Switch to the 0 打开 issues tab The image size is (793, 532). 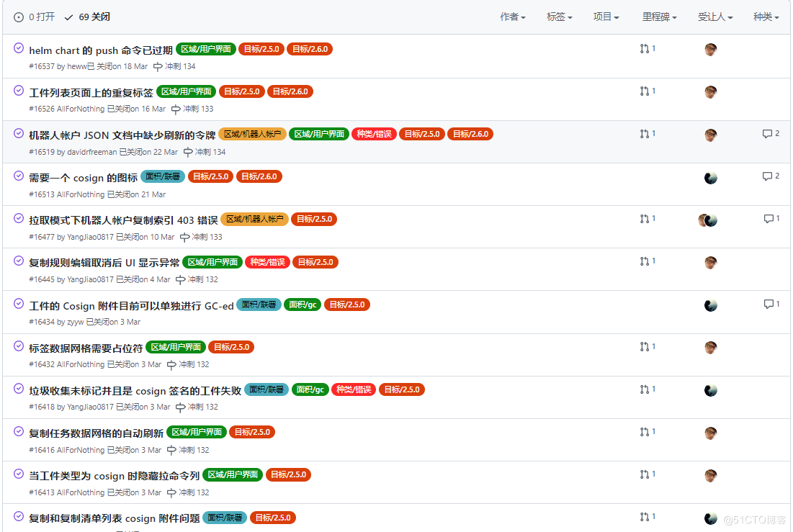(x=33, y=16)
